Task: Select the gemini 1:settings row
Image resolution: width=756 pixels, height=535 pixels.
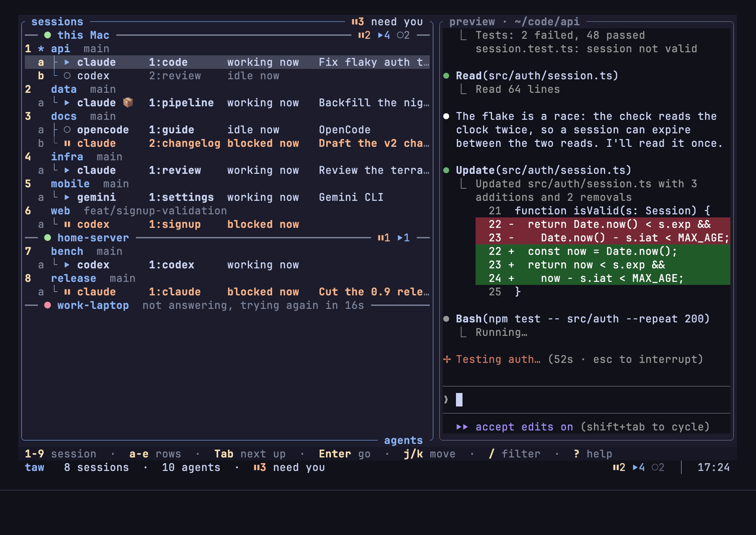Action: pos(227,197)
